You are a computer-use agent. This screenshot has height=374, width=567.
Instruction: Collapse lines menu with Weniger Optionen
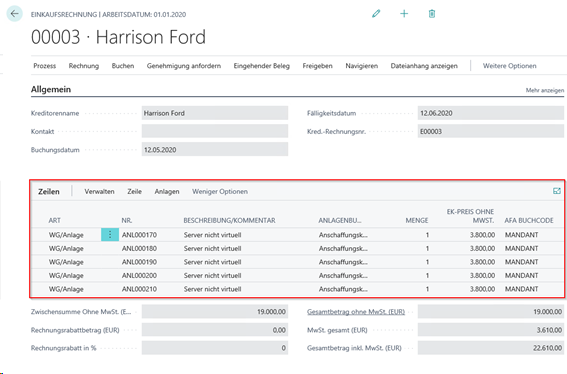220,191
